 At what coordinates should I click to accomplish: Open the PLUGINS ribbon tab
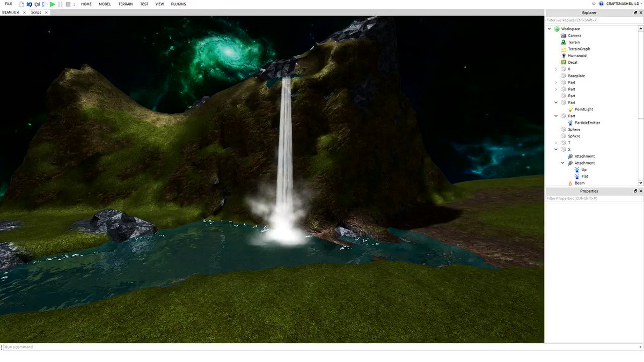pos(178,4)
